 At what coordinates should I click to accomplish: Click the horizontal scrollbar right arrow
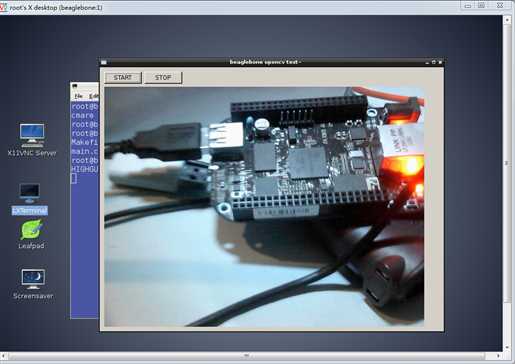point(499,356)
